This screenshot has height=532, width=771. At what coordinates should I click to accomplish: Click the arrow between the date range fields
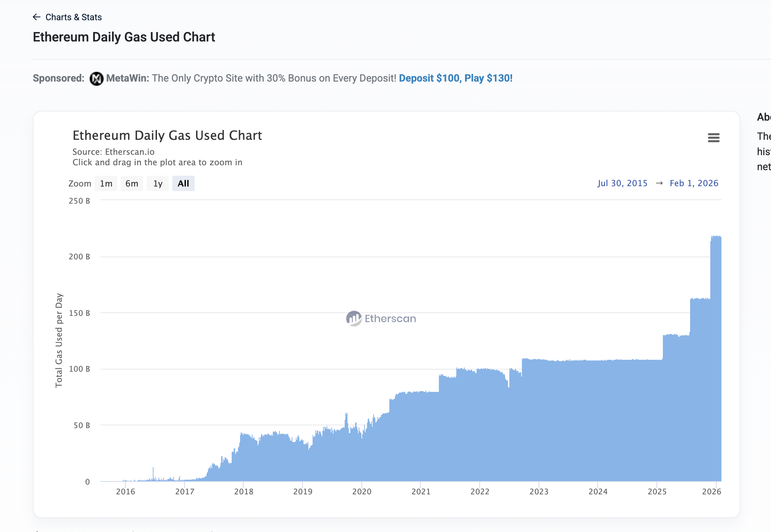[x=659, y=183]
